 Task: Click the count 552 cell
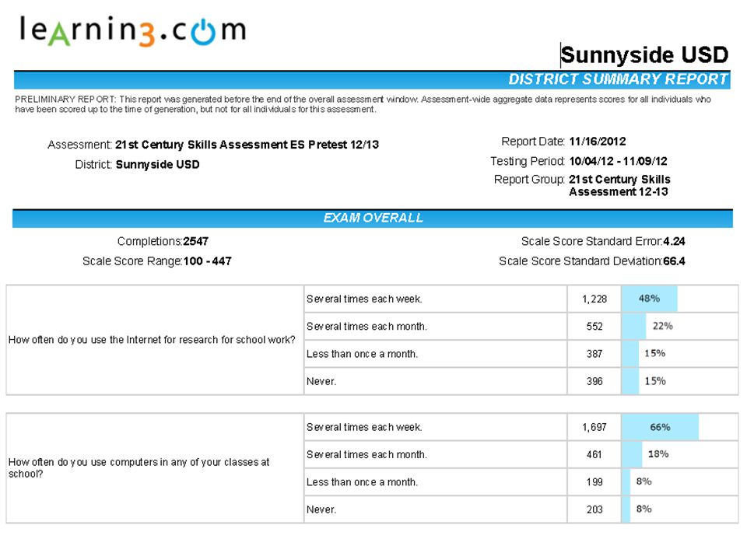coord(594,327)
